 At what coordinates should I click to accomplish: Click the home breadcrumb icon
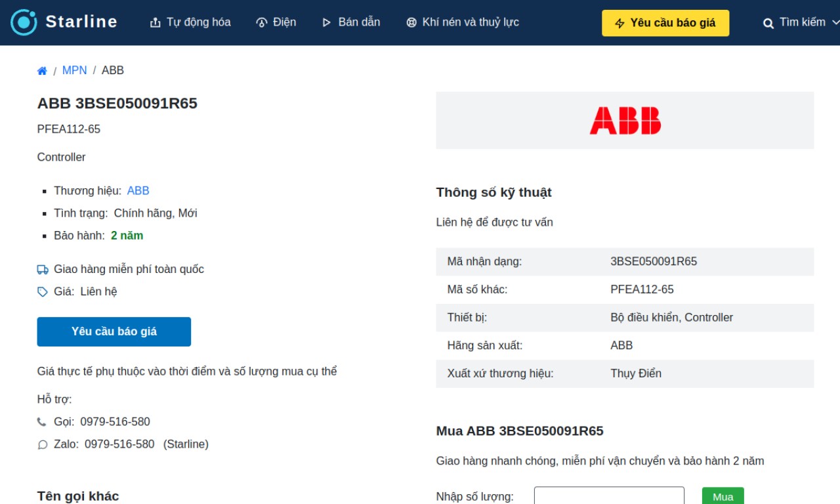(x=42, y=71)
